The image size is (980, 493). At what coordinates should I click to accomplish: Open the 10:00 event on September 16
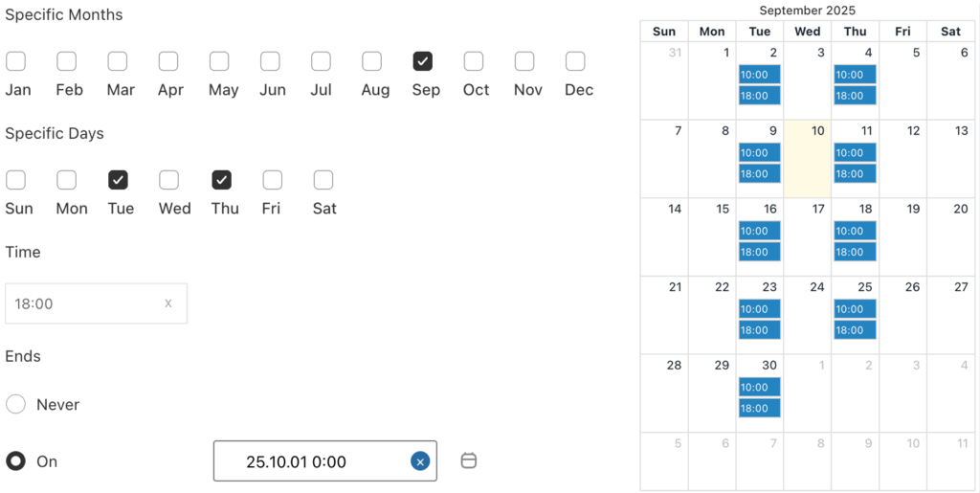coord(759,231)
